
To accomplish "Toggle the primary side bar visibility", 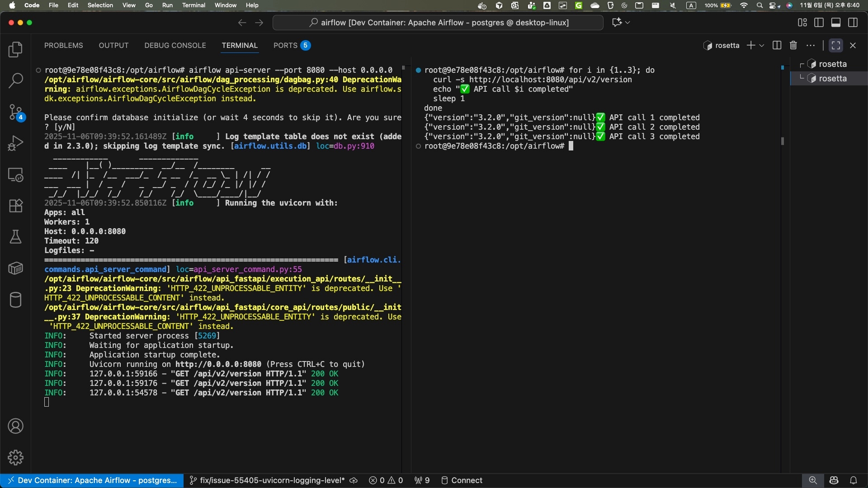I will tap(819, 23).
